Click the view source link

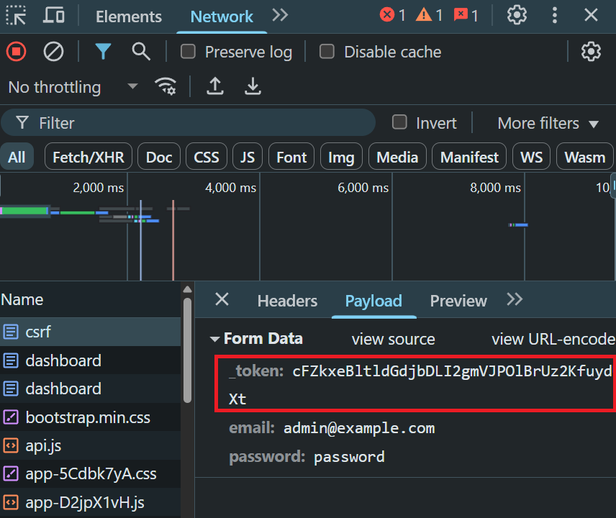point(393,339)
